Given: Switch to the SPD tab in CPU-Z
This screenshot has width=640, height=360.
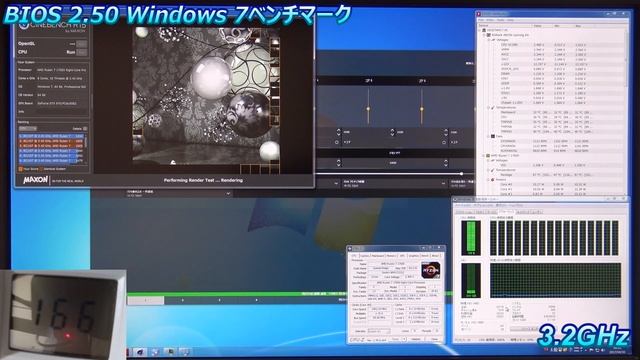Looking at the screenshot, I should click(x=402, y=256).
